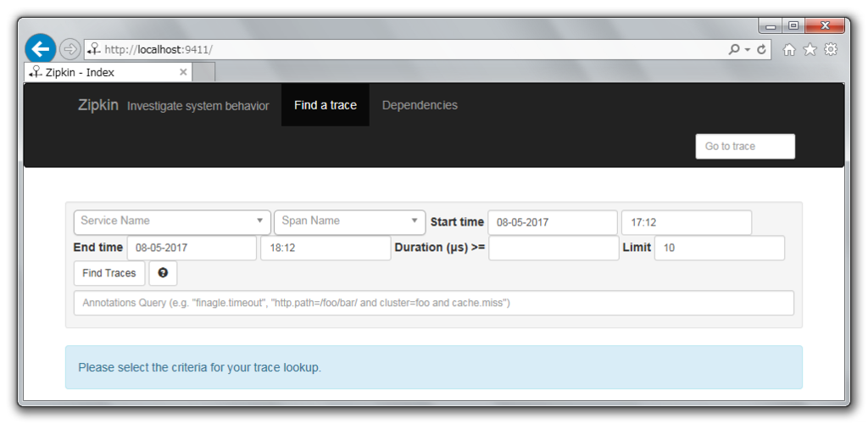Expand the Span Name dropdown
The width and height of the screenshot is (868, 424).
pyautogui.click(x=350, y=222)
